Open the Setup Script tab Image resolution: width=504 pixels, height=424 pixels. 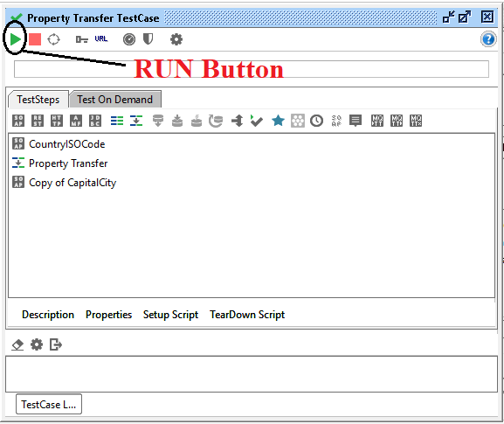170,315
